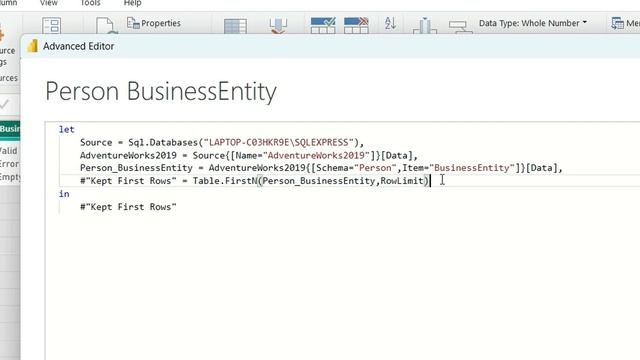Open the View ribbon tab
Screen dimensions: 640x360
(48, 3)
